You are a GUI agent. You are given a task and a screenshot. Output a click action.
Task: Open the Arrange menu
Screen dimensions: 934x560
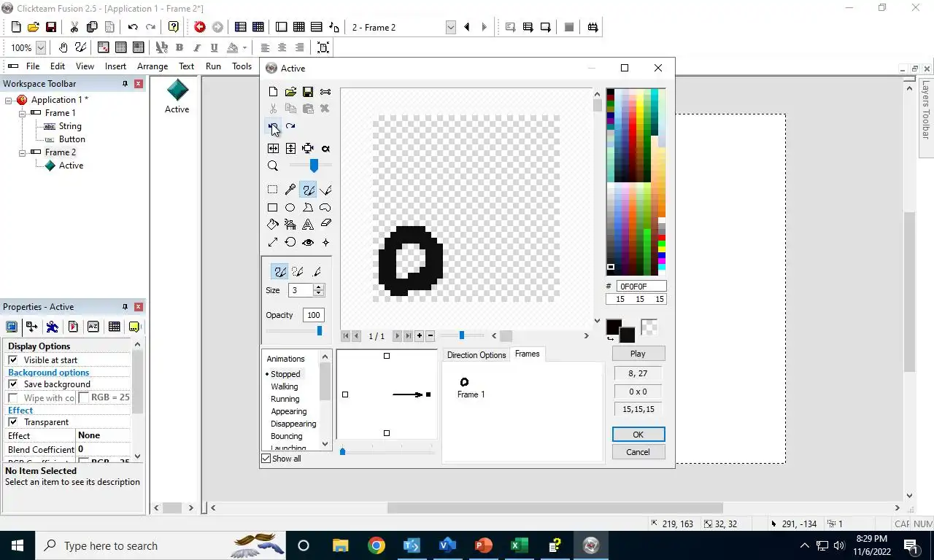click(x=153, y=66)
